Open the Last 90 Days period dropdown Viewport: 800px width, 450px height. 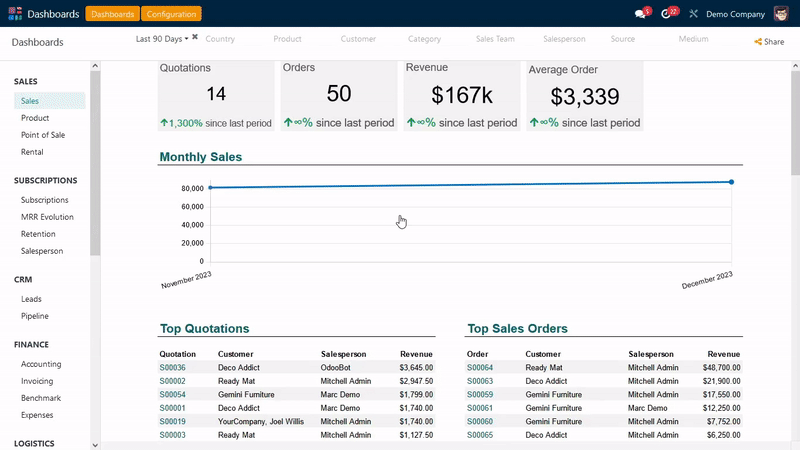coord(161,39)
